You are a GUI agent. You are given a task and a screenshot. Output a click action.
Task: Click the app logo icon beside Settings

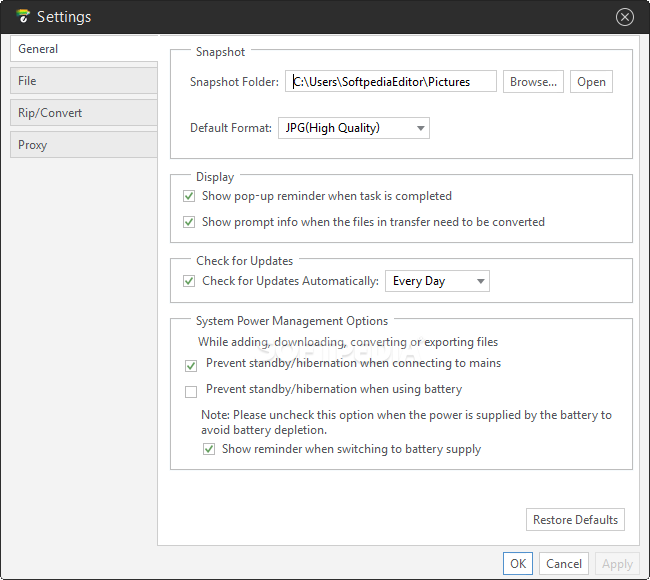23,16
